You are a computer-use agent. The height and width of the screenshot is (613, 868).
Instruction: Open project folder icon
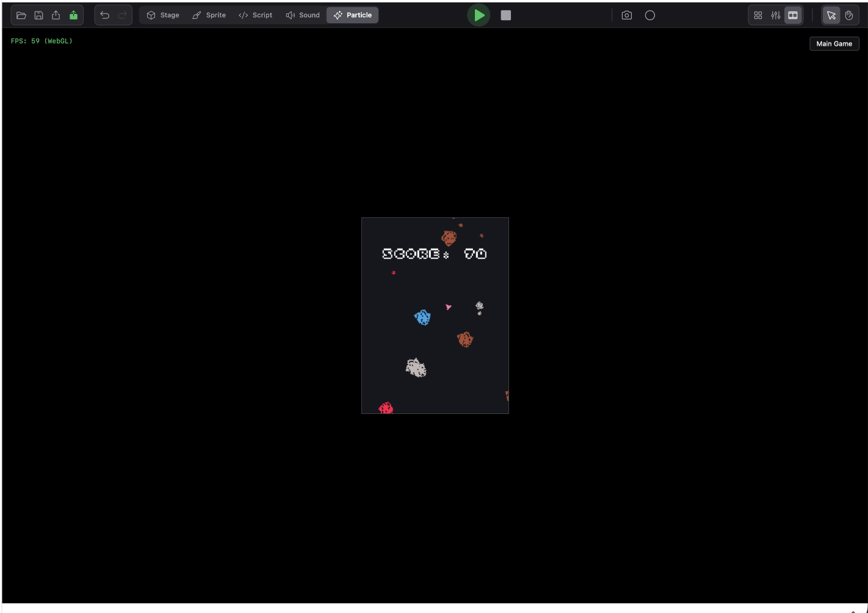[21, 15]
